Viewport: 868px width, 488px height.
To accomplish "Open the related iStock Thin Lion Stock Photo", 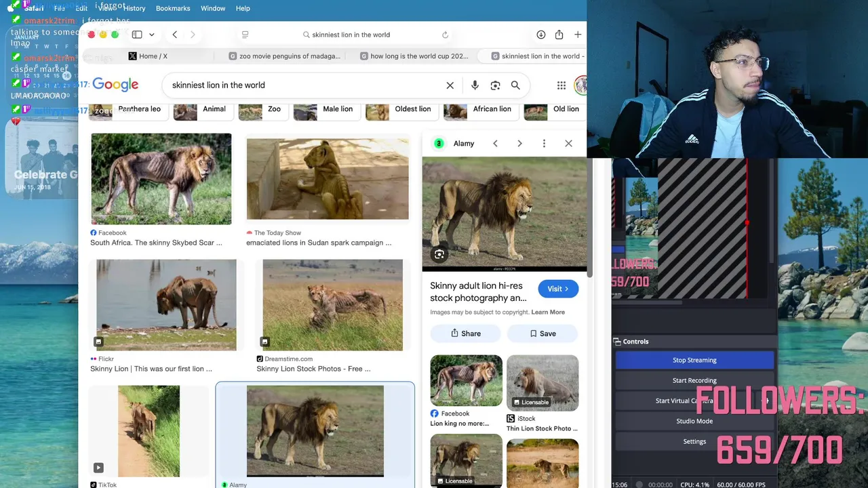I will click(542, 383).
